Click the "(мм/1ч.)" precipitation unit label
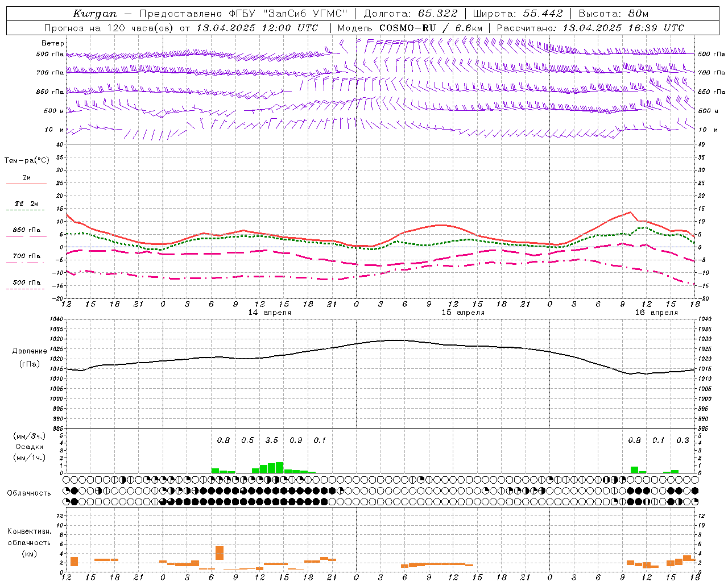Viewport: 728px width, 582px height. (30, 458)
